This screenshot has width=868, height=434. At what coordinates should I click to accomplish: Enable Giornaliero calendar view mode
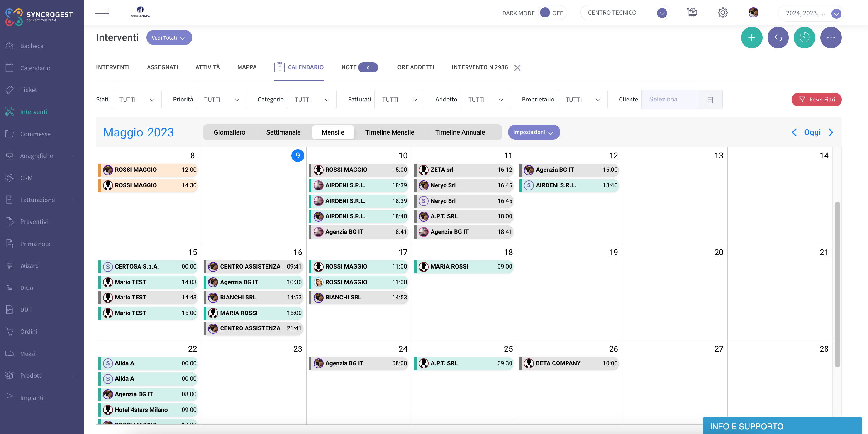tap(229, 132)
